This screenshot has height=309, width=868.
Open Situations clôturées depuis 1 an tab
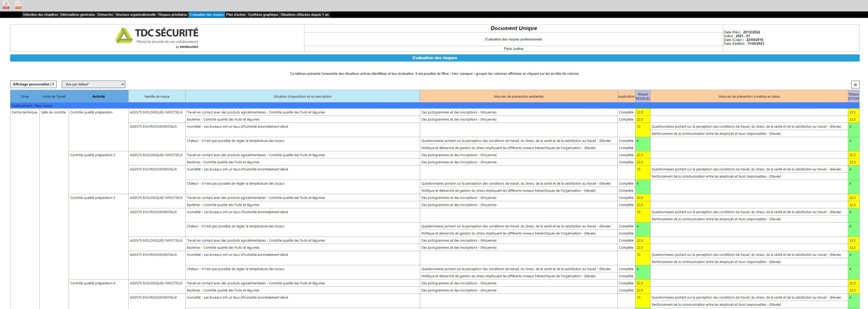click(x=305, y=15)
